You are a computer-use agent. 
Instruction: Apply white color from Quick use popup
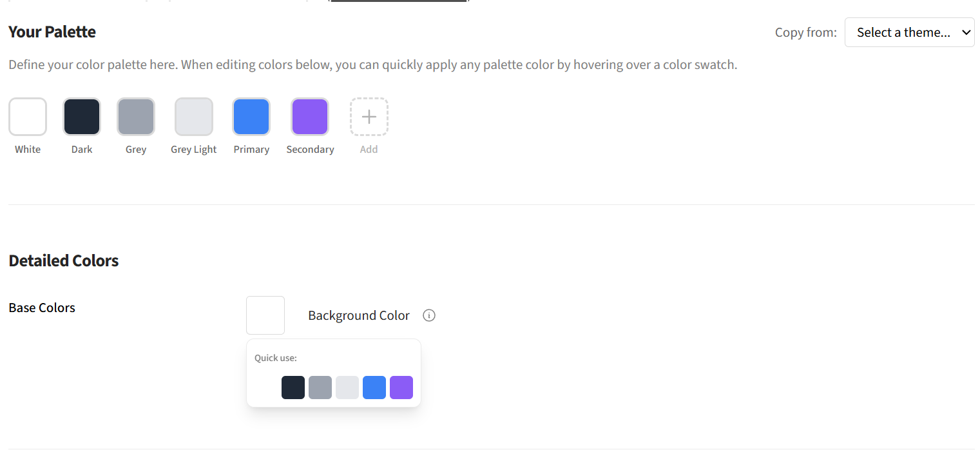pos(266,388)
